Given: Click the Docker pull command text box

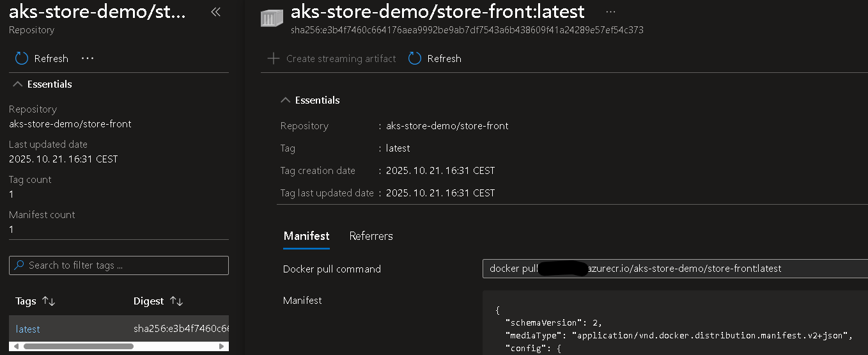Looking at the screenshot, I should tap(671, 269).
